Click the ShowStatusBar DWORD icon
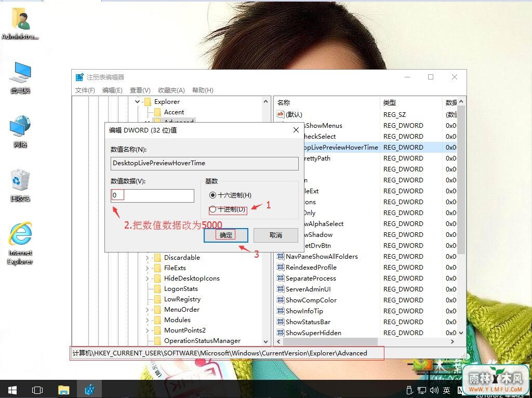Image resolution: width=532 pixels, height=398 pixels. (280, 321)
